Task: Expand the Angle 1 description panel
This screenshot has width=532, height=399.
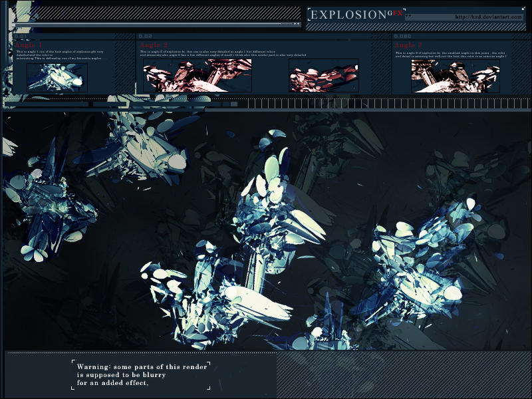Action: click(66, 55)
